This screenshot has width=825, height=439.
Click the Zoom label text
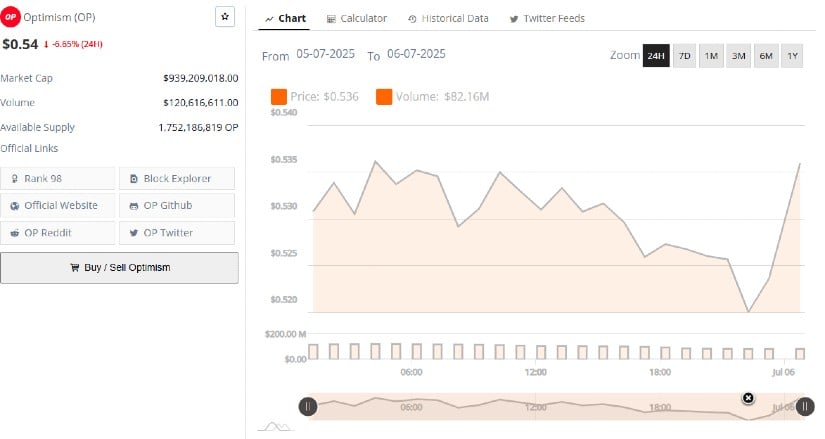625,55
